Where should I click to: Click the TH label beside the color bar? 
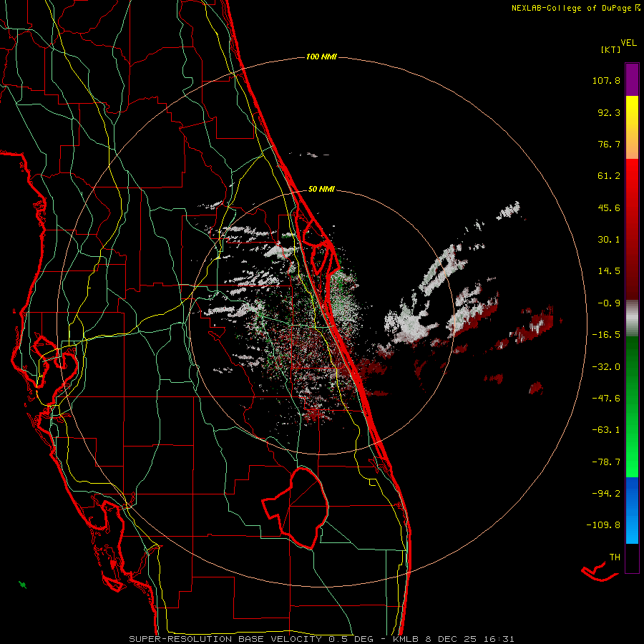(615, 557)
